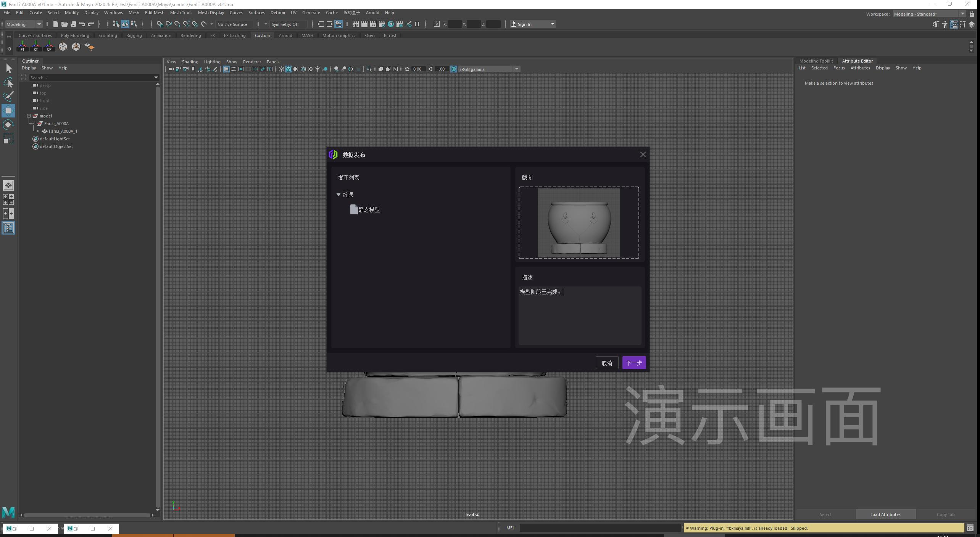Click the 下一步 button in the publish dialog
This screenshot has width=980, height=537.
(x=634, y=363)
